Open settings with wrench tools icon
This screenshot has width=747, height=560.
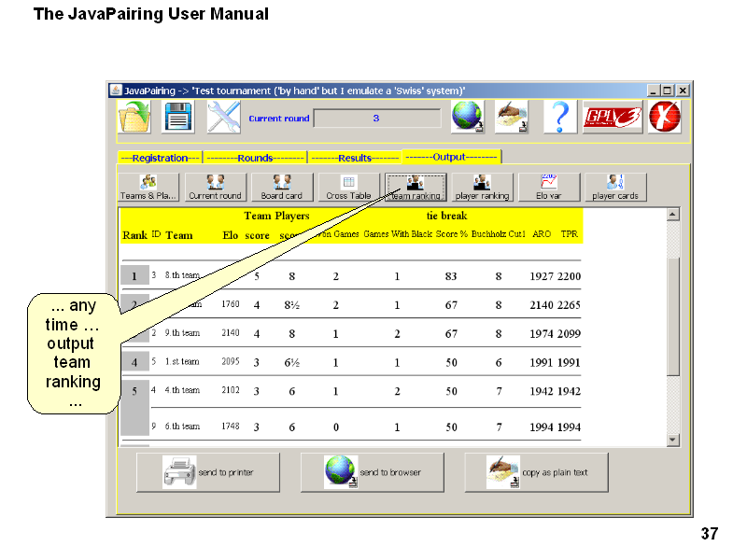pyautogui.click(x=223, y=118)
